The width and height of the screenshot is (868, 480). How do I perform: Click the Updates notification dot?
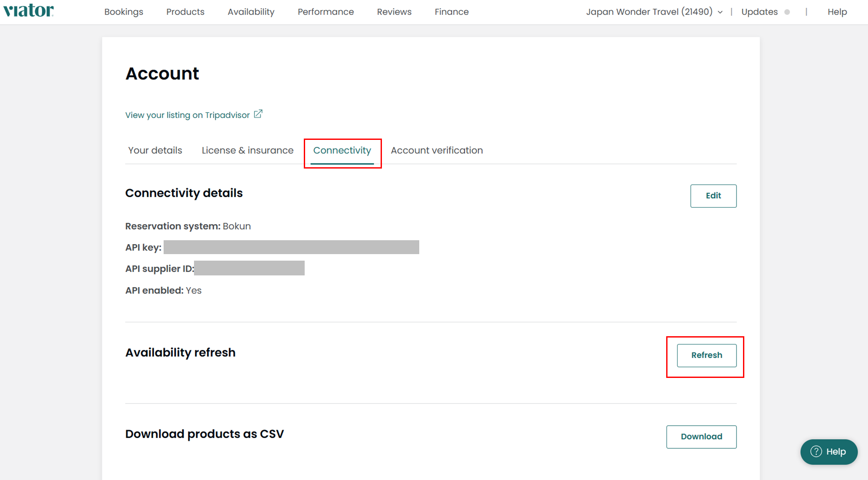click(787, 12)
